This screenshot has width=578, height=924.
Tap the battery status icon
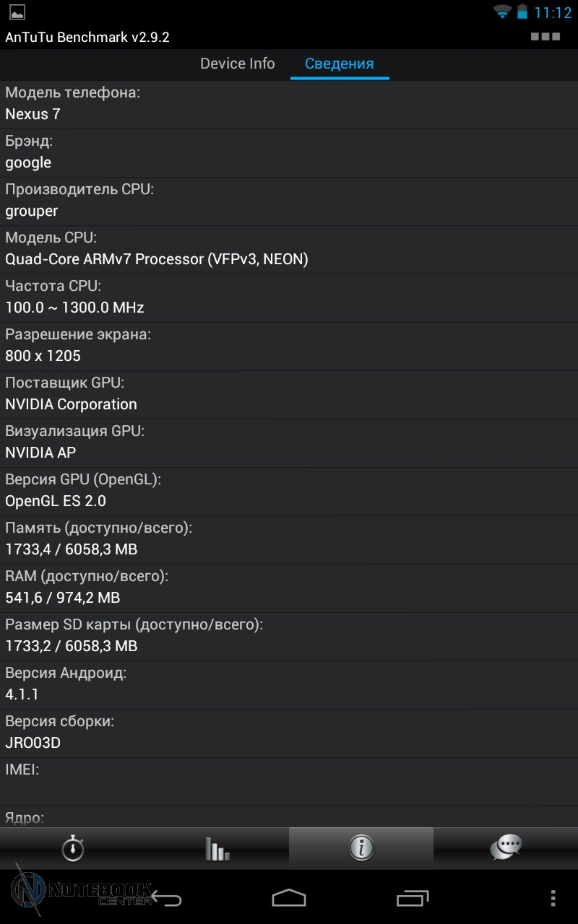pos(522,12)
